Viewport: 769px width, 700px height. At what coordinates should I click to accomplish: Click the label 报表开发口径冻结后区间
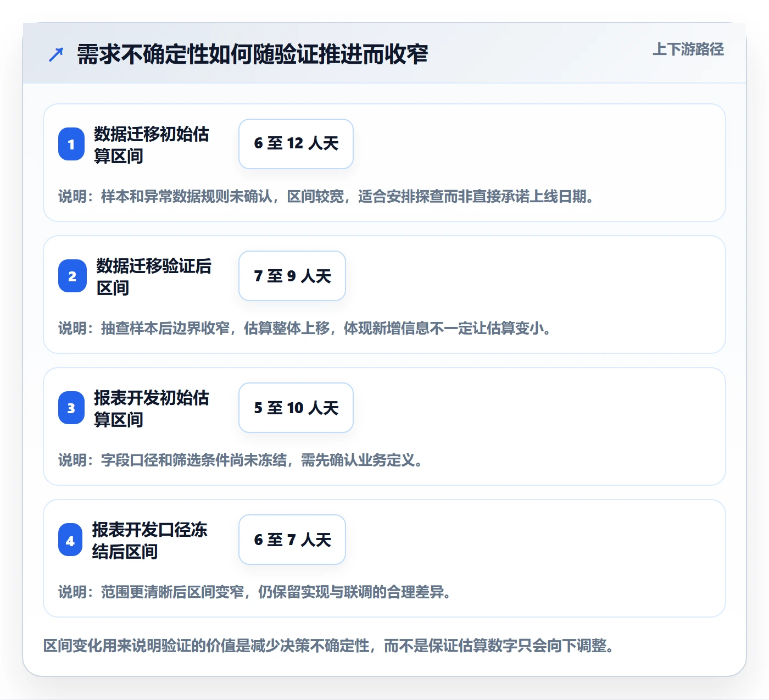149,540
